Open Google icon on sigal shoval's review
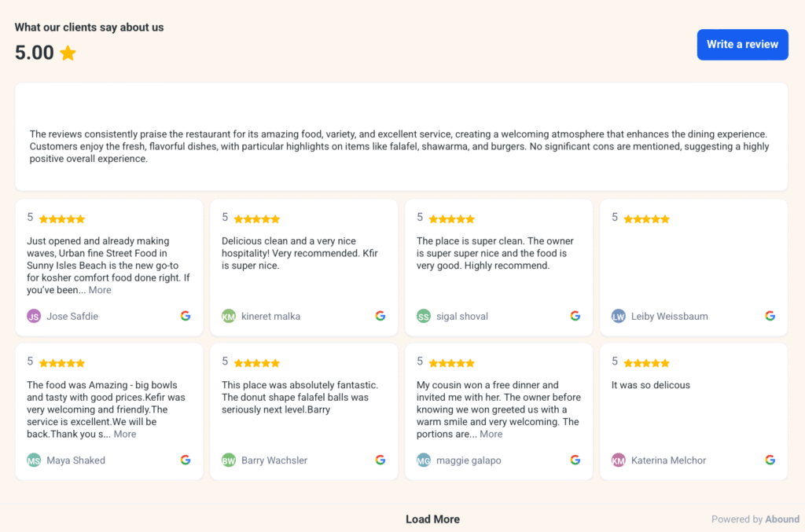 (575, 316)
